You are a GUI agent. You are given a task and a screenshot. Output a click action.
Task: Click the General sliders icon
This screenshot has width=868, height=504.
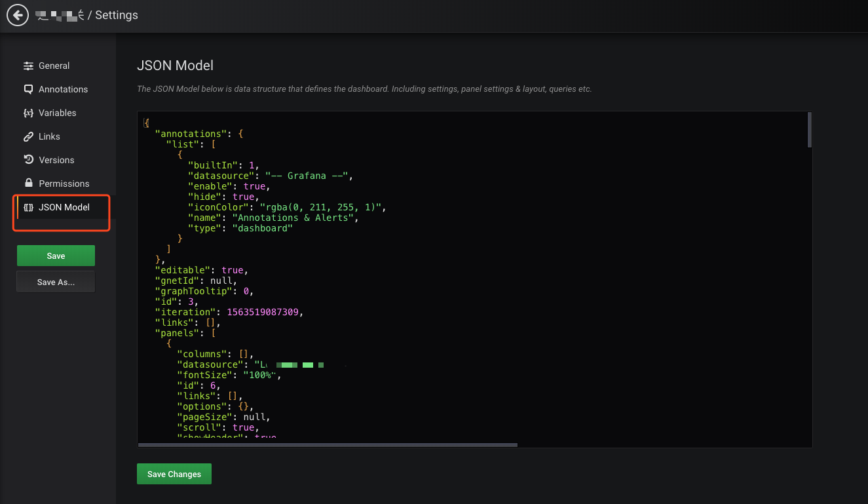[x=28, y=66]
